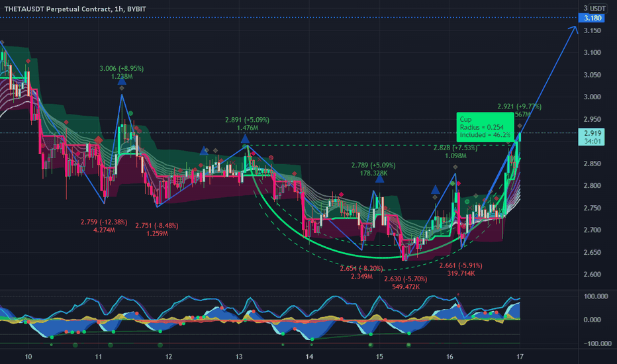Click the volume label 549.472K
Screen dimensions: 617x364
coord(406,287)
